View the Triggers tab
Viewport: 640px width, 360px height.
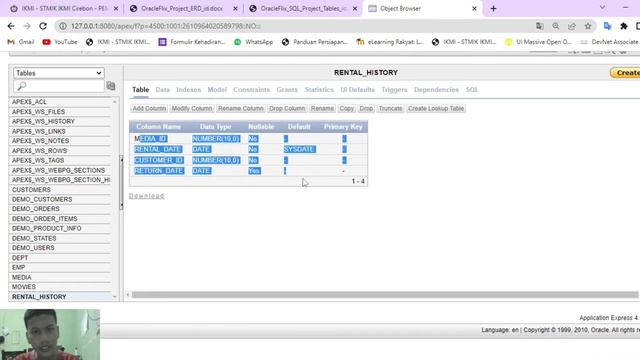coord(394,90)
